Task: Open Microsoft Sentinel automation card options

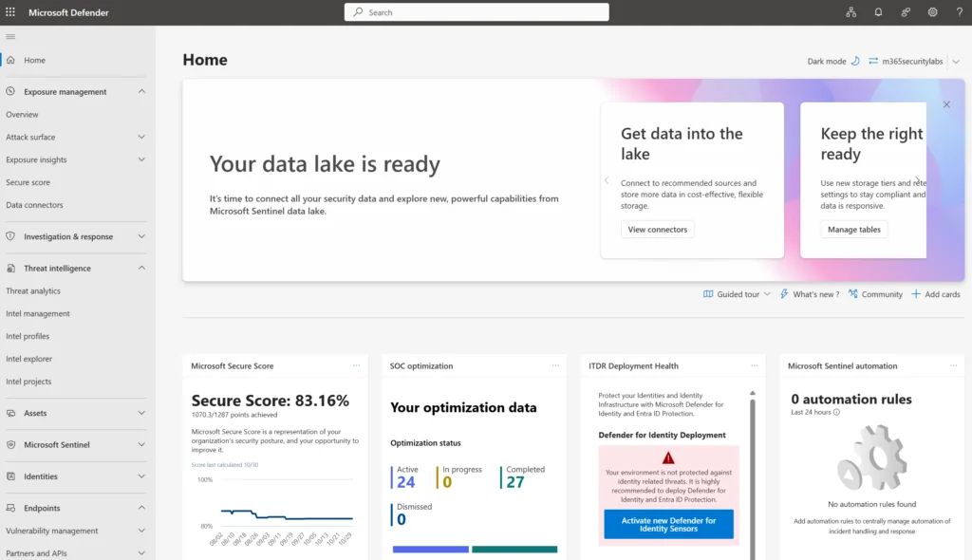Action: (x=953, y=365)
